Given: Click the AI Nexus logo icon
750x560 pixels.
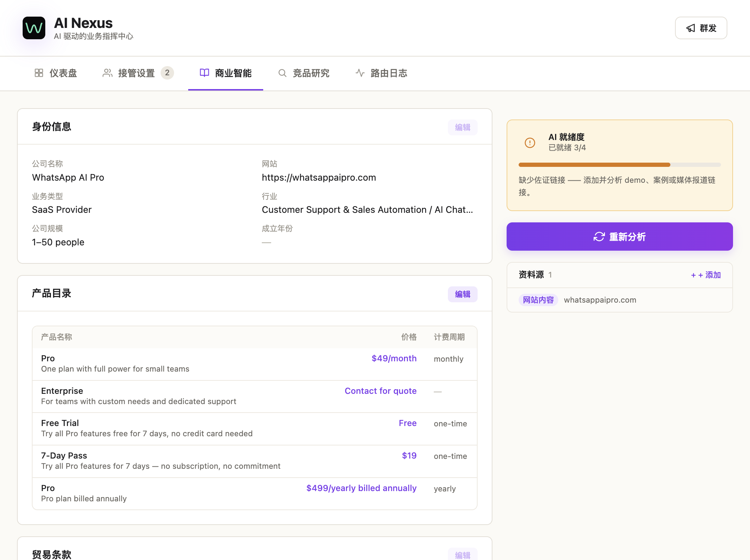Looking at the screenshot, I should (x=34, y=28).
